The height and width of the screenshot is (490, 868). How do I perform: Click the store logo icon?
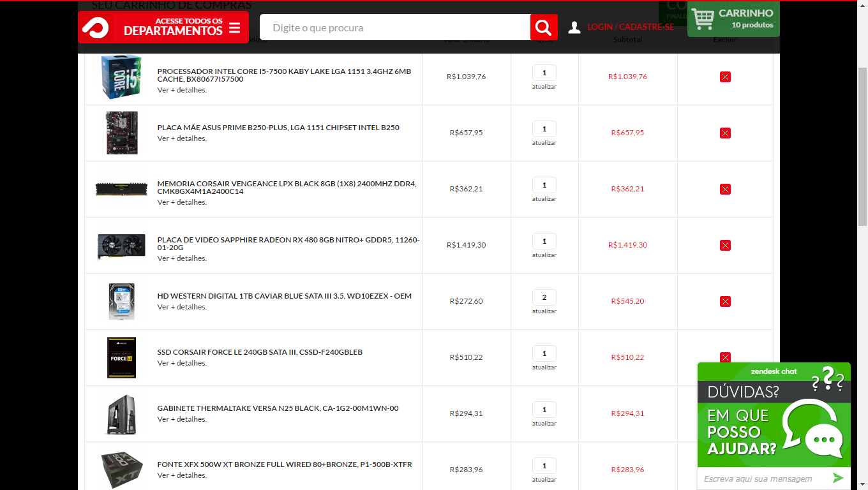click(96, 27)
